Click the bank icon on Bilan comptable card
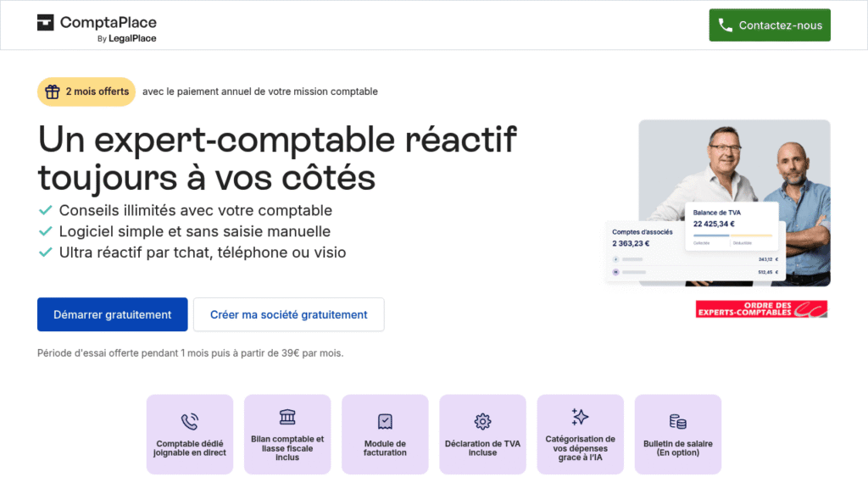This screenshot has height=488, width=868. pos(287,417)
